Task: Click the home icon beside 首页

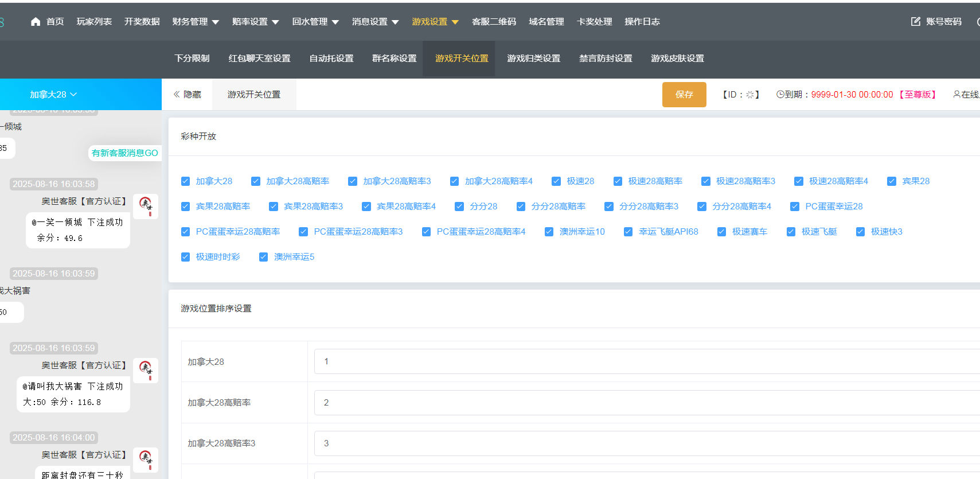Action: (36, 22)
